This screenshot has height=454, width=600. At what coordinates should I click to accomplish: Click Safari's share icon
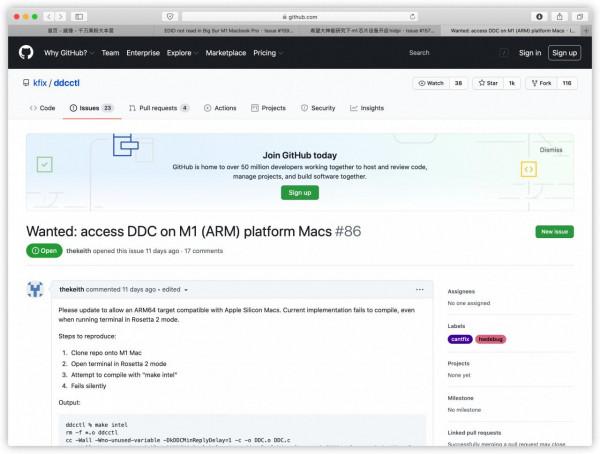560,17
